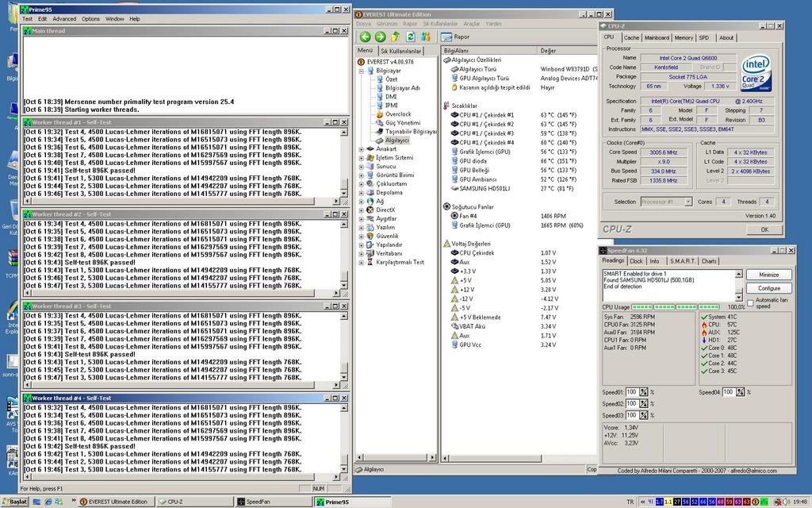Switch to the SPD tab in CPU-Z
The width and height of the screenshot is (812, 508).
[x=704, y=38]
